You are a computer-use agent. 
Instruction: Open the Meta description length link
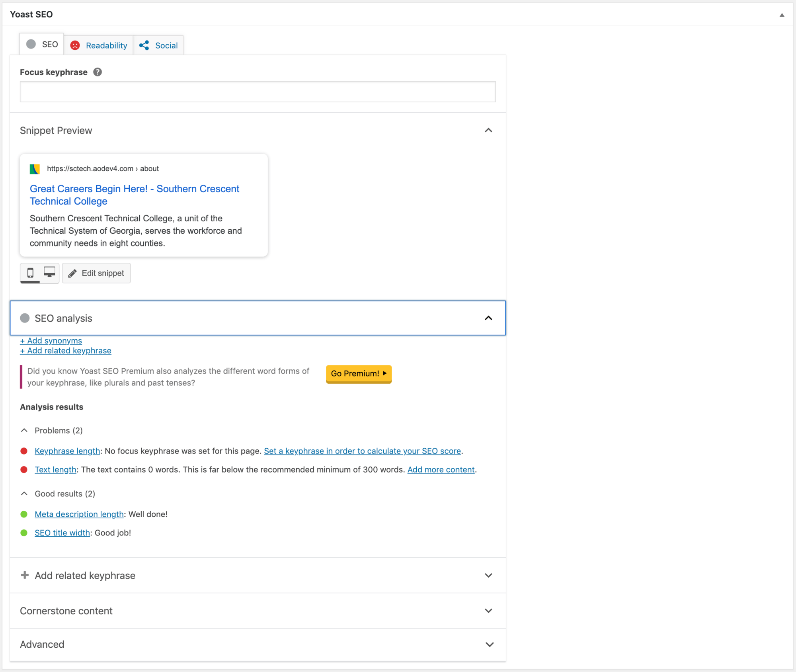tap(79, 514)
